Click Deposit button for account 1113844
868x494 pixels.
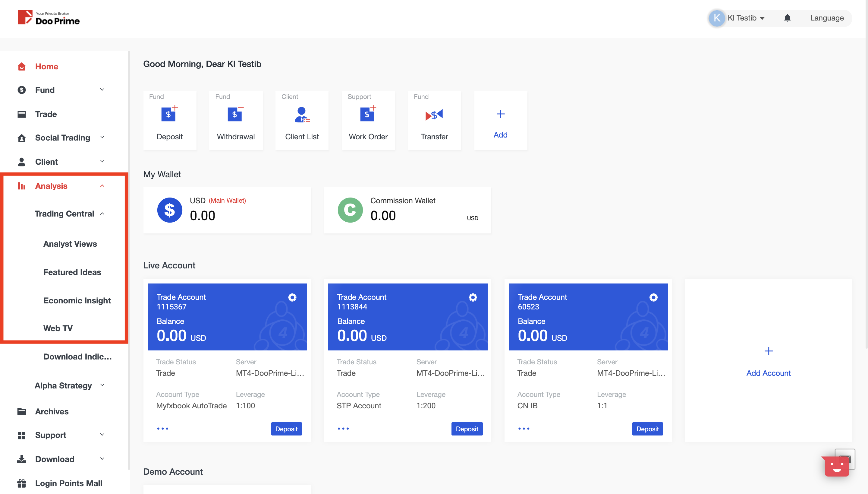pos(467,429)
